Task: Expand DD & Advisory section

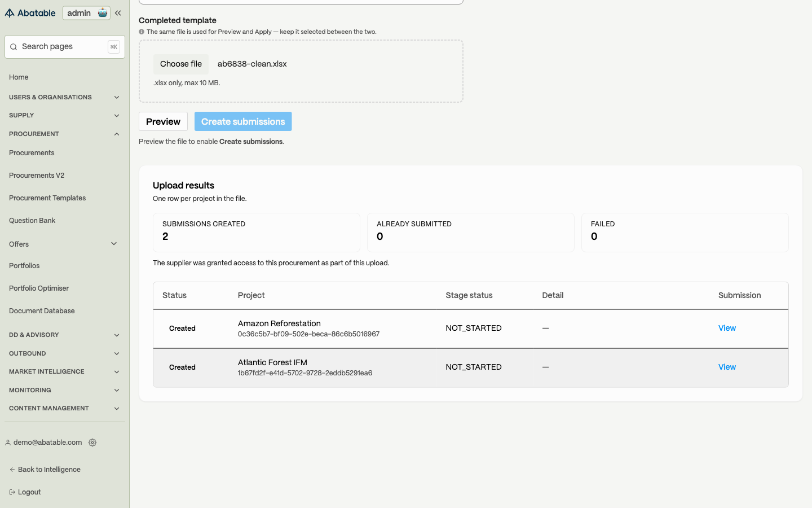Action: coord(65,335)
